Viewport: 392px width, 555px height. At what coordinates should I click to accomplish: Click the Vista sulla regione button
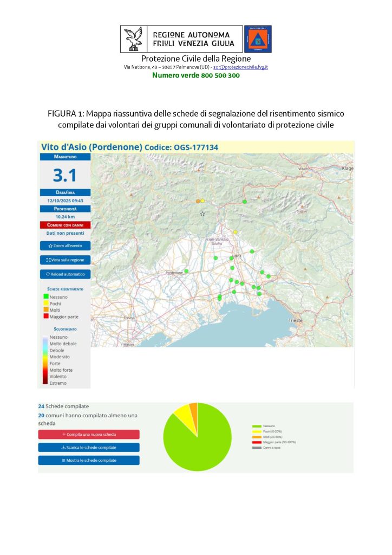point(65,260)
